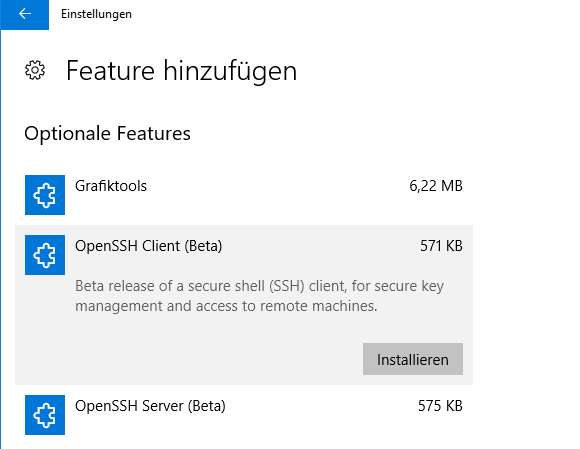The height and width of the screenshot is (449, 580).
Task: Select the 6,22 MB size of Grafiktools
Action: pos(436,186)
